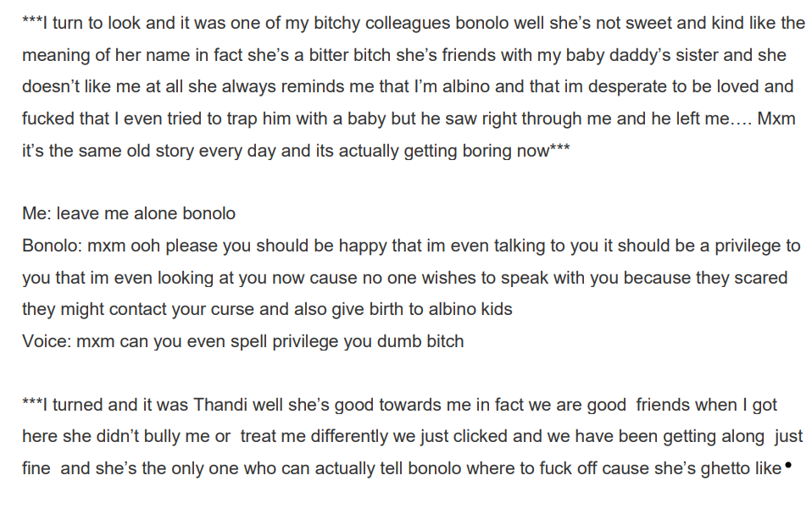Click the black dot after "ghetto like"
Screen dimensions: 812x514
click(x=789, y=465)
